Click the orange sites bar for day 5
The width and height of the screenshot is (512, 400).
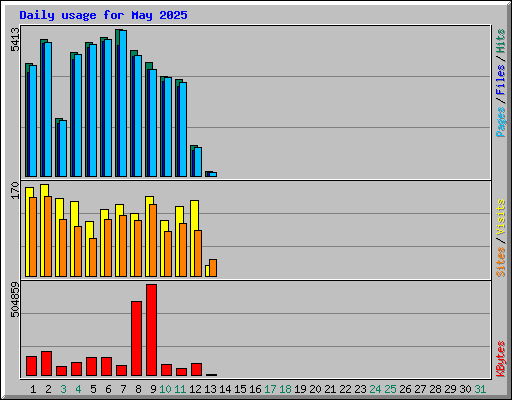click(x=93, y=257)
